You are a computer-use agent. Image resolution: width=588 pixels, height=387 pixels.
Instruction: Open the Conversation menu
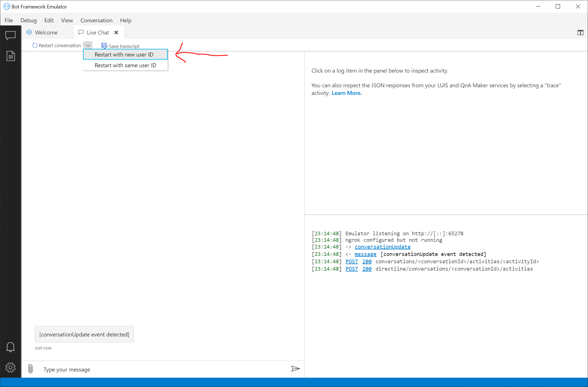(96, 20)
